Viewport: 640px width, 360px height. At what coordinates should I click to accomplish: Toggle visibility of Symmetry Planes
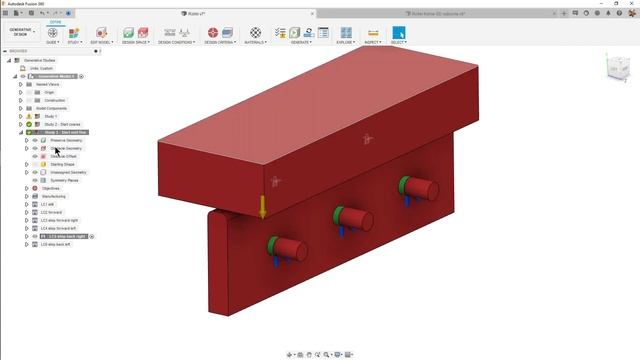pyautogui.click(x=35, y=180)
